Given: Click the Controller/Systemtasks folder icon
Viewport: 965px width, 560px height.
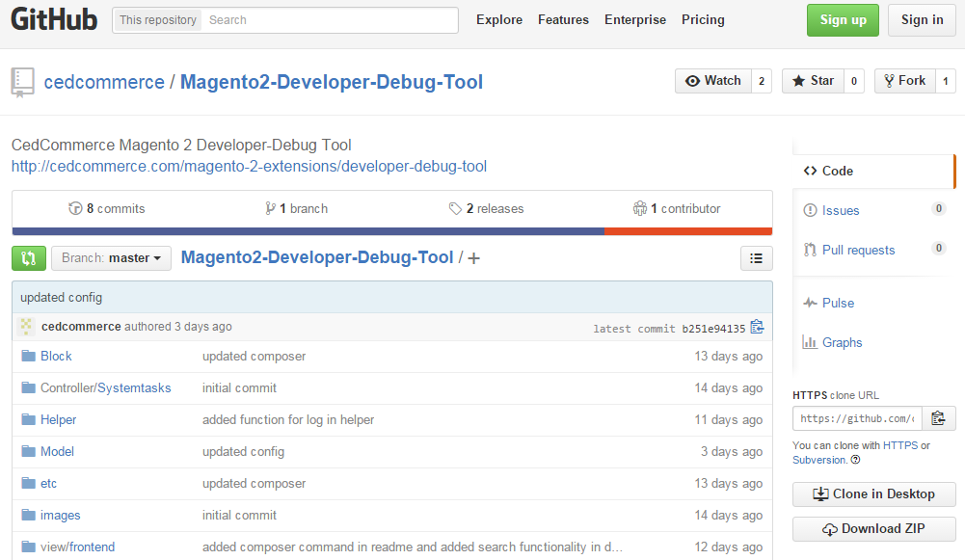Looking at the screenshot, I should 28,387.
